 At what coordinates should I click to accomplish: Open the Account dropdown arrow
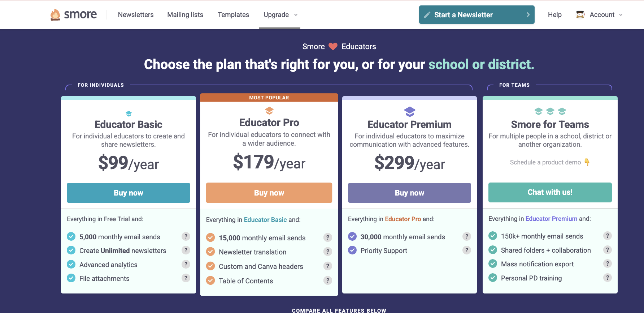click(x=621, y=15)
